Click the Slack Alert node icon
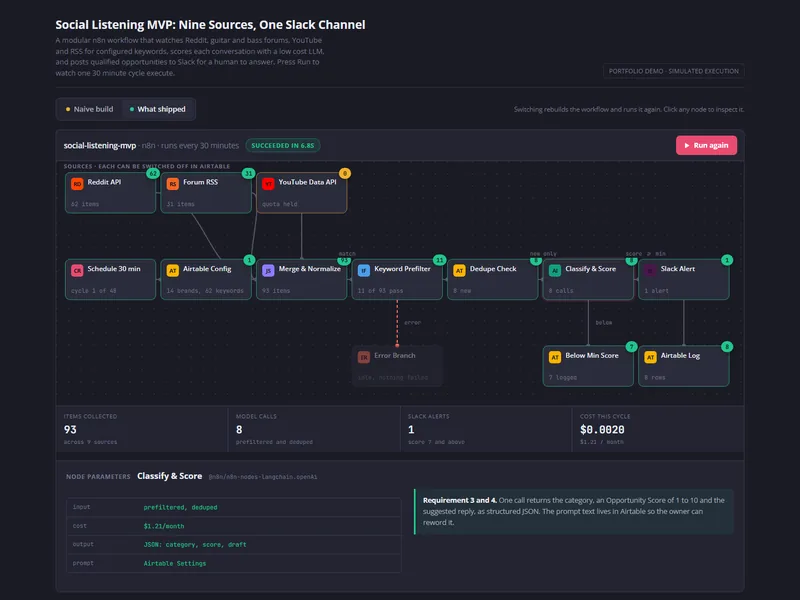 650,270
